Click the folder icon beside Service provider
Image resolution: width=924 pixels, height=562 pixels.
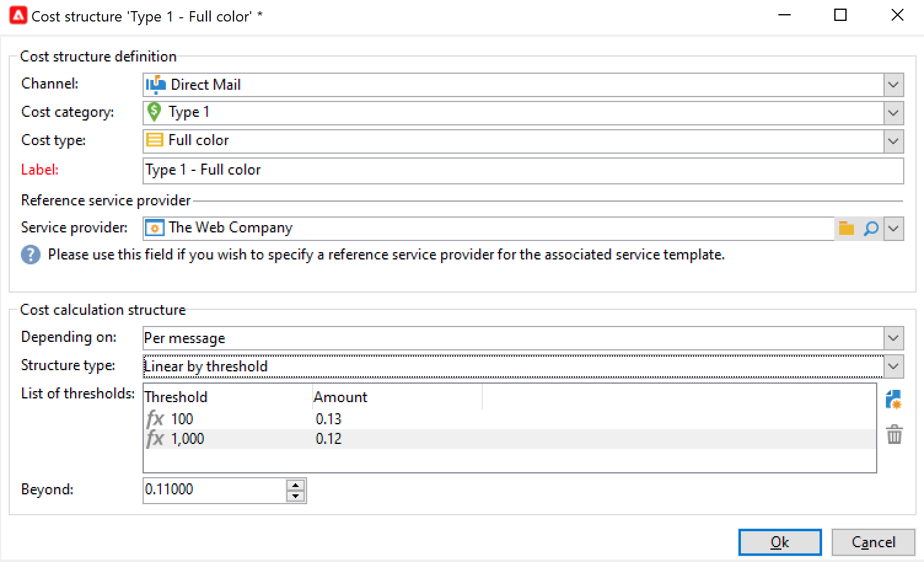click(x=847, y=229)
